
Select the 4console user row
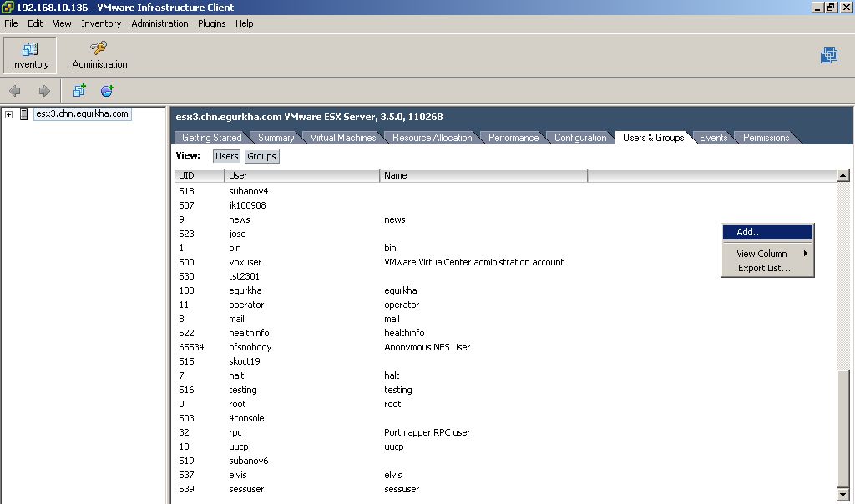[x=505, y=418]
